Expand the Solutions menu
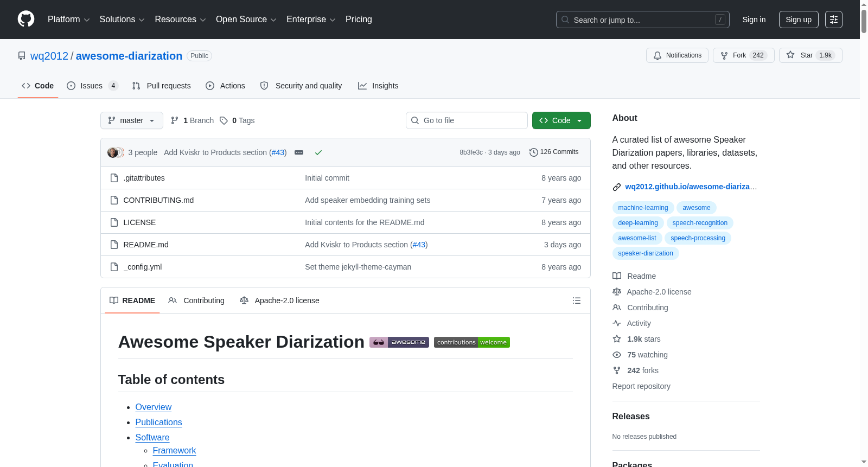This screenshot has height=467, width=868. pos(122,20)
